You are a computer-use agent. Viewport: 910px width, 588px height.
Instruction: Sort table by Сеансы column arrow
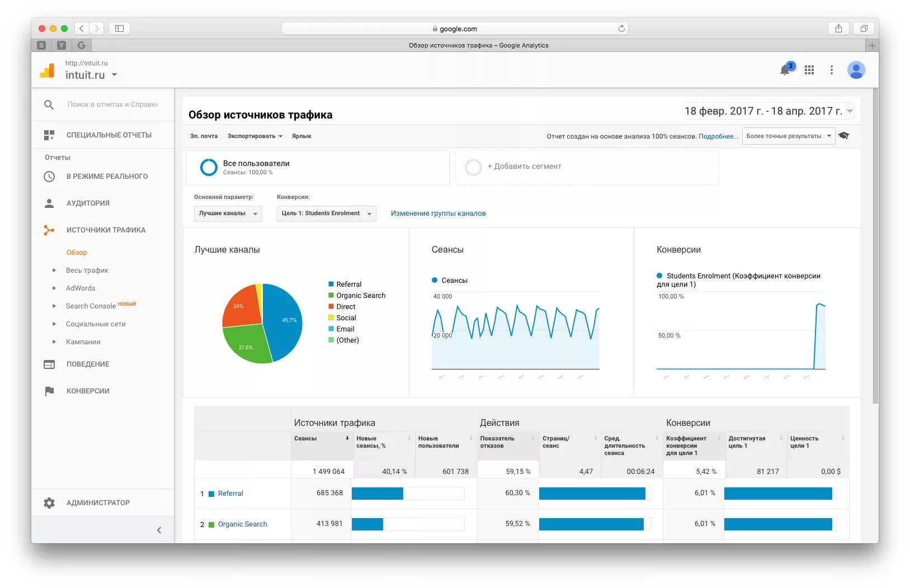(x=347, y=438)
